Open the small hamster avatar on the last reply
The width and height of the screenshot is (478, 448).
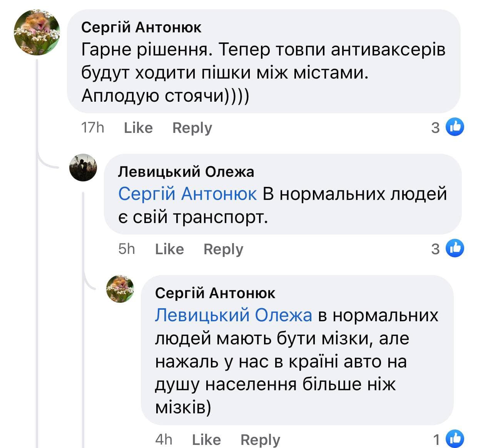[120, 289]
